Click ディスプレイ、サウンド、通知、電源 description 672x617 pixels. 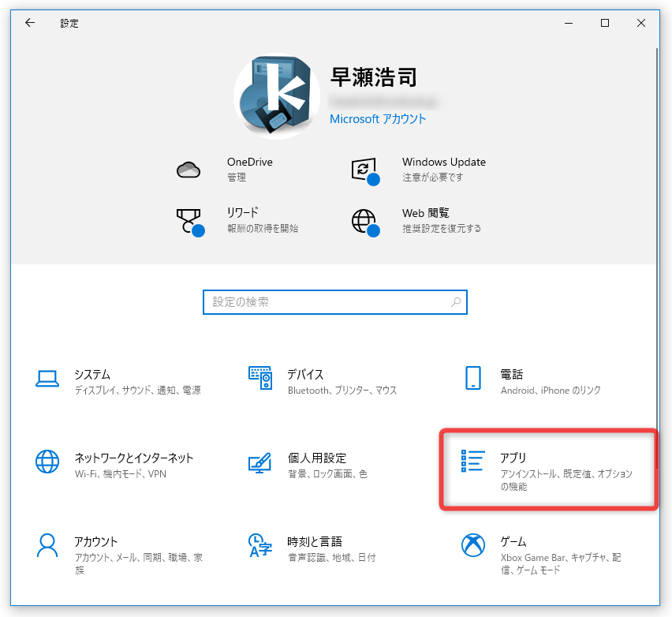coord(137,391)
